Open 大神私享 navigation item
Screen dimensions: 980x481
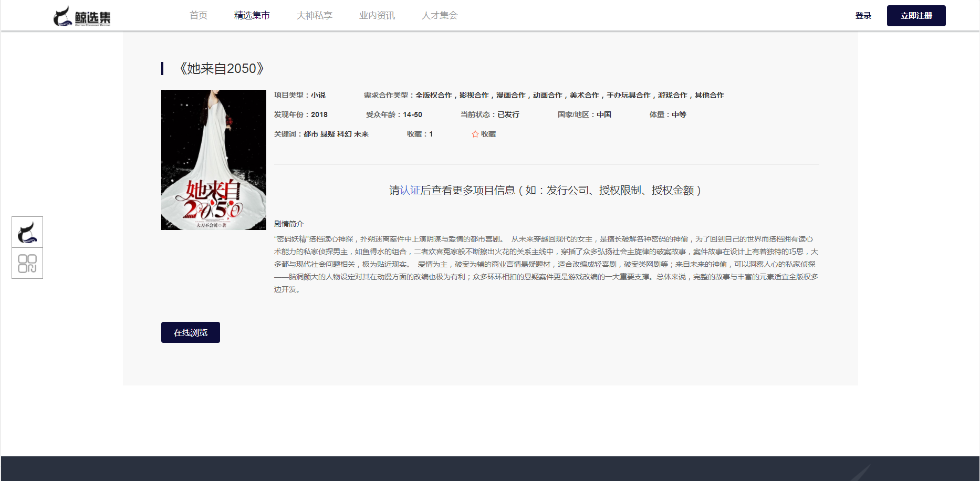tap(315, 15)
